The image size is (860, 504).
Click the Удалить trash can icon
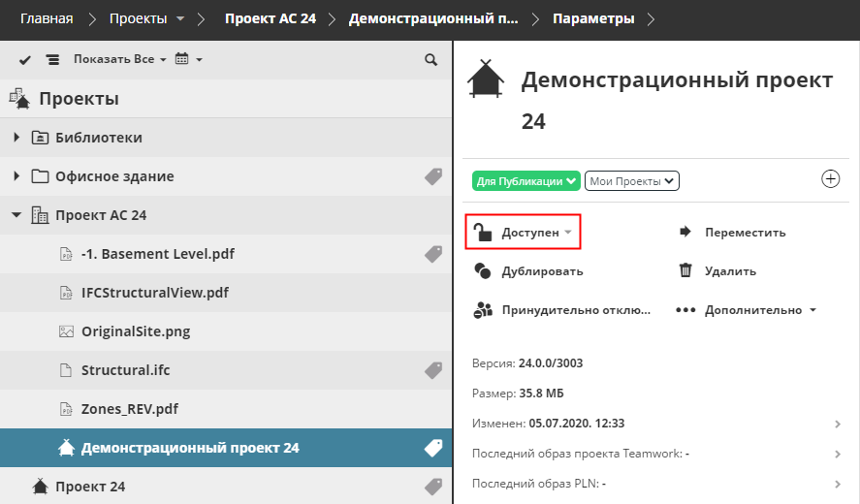pos(685,270)
